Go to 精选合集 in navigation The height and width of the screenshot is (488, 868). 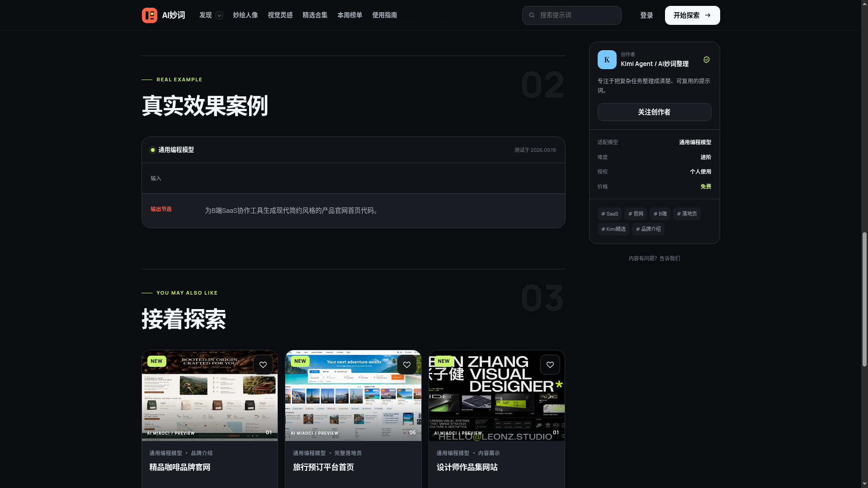[x=315, y=15]
